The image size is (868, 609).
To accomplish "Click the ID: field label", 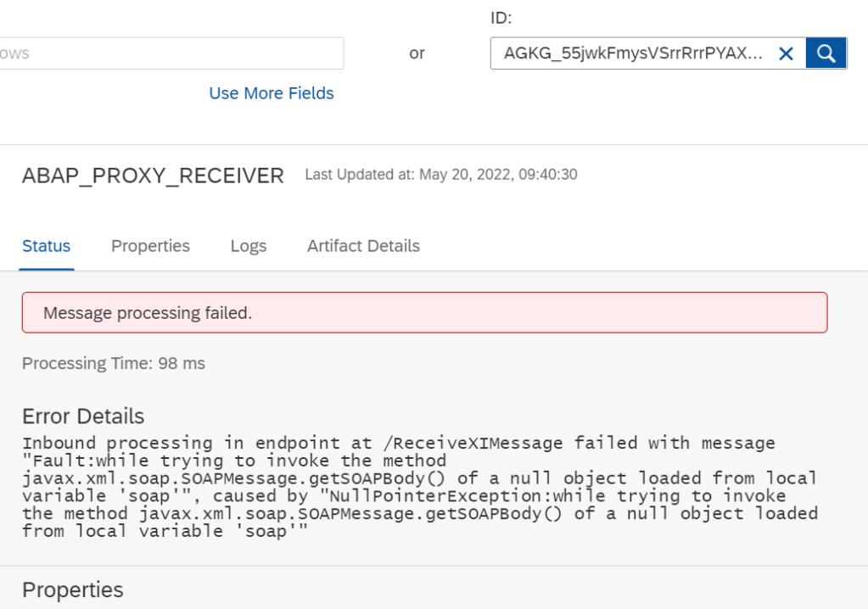I will point(501,18).
